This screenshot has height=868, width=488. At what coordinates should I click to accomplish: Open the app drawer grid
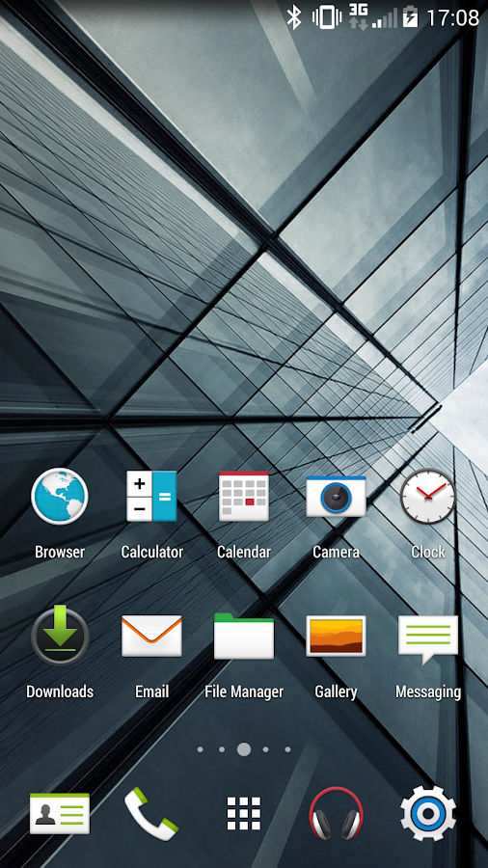244,814
